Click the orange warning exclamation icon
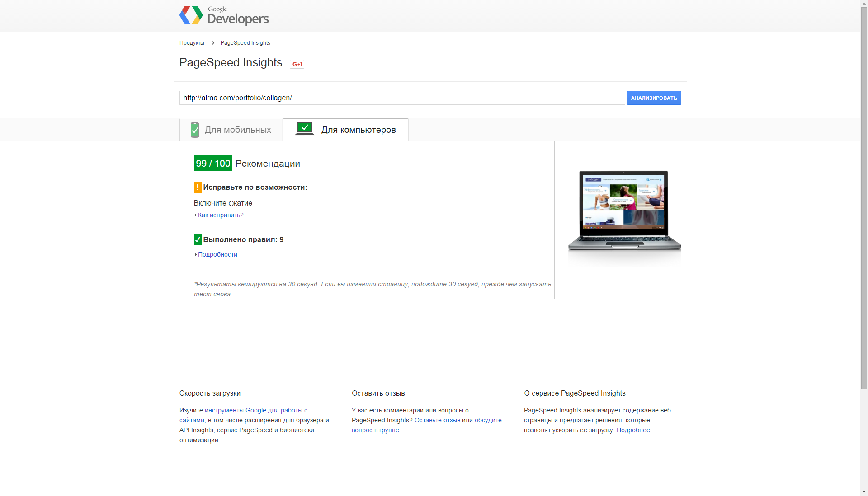Viewport: 868px width, 496px height. pos(197,187)
